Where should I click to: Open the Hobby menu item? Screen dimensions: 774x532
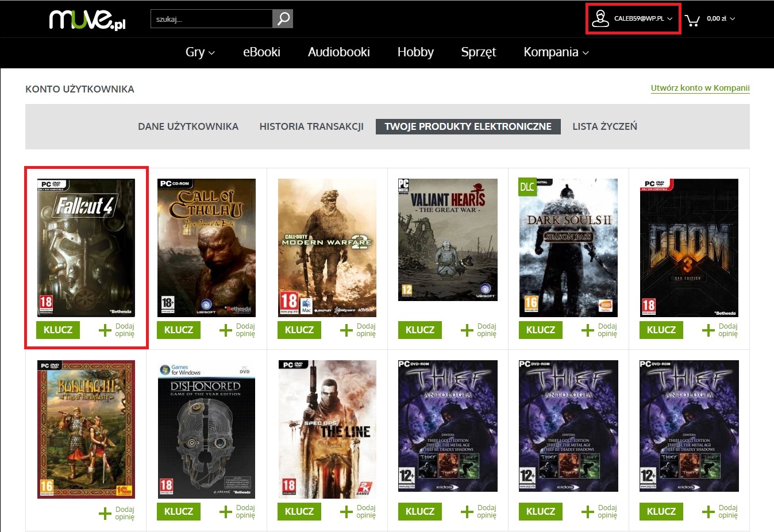pyautogui.click(x=415, y=52)
